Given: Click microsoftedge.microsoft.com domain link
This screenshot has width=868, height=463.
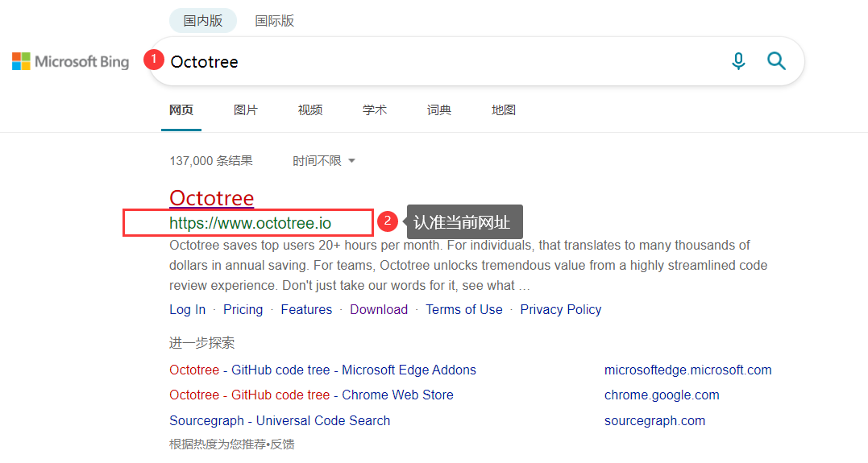Looking at the screenshot, I should click(688, 370).
